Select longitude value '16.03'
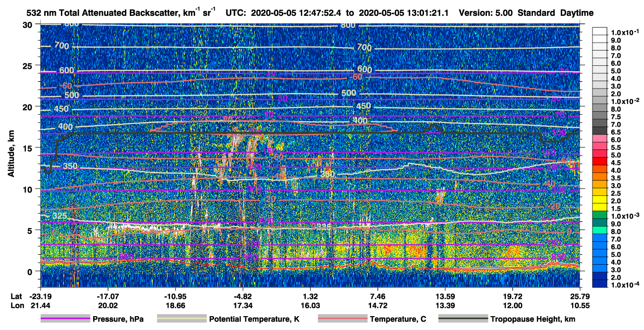 pos(310,305)
